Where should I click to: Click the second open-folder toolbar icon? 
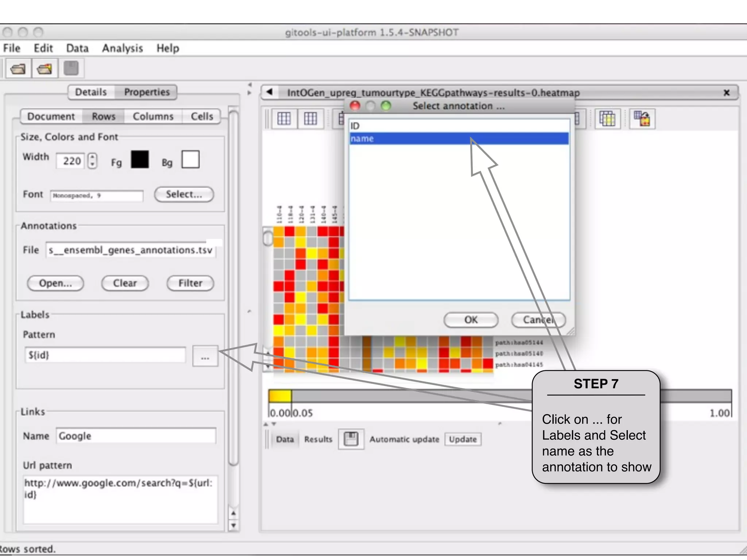[44, 69]
